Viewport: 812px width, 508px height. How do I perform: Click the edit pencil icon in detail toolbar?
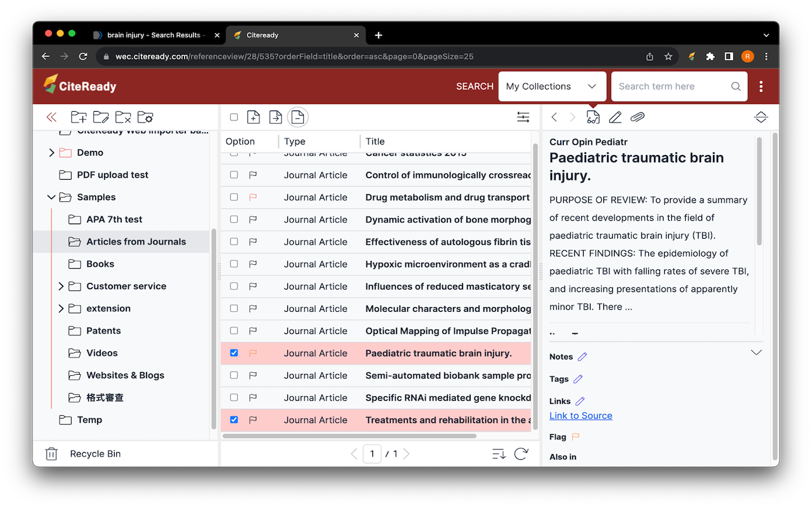(x=615, y=117)
